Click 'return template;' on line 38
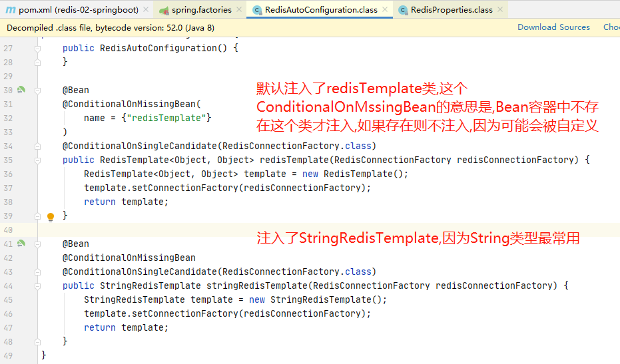The image size is (620, 364). (126, 202)
